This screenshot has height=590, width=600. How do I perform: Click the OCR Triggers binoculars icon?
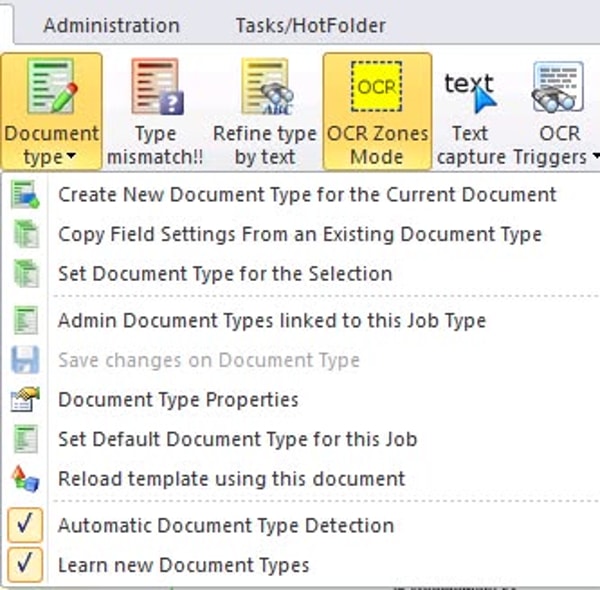coord(558,87)
